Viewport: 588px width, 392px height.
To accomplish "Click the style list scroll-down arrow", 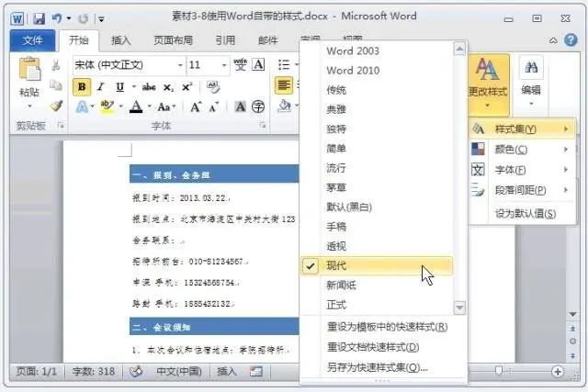I will tap(459, 308).
